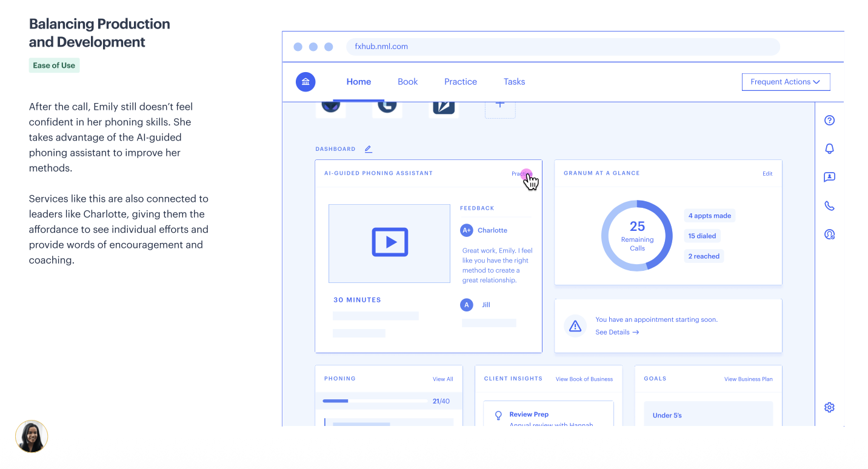Click the phoning progress bar
868x469 pixels.
(375, 401)
